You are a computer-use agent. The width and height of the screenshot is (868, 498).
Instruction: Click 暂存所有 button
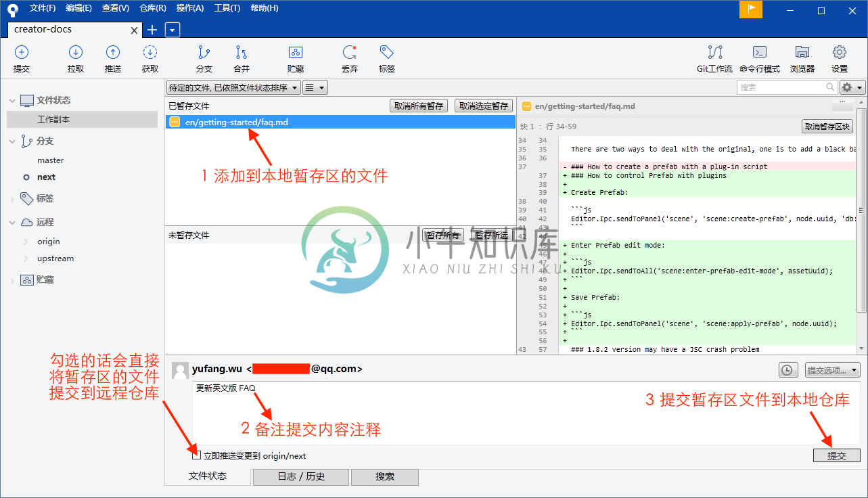pos(443,235)
